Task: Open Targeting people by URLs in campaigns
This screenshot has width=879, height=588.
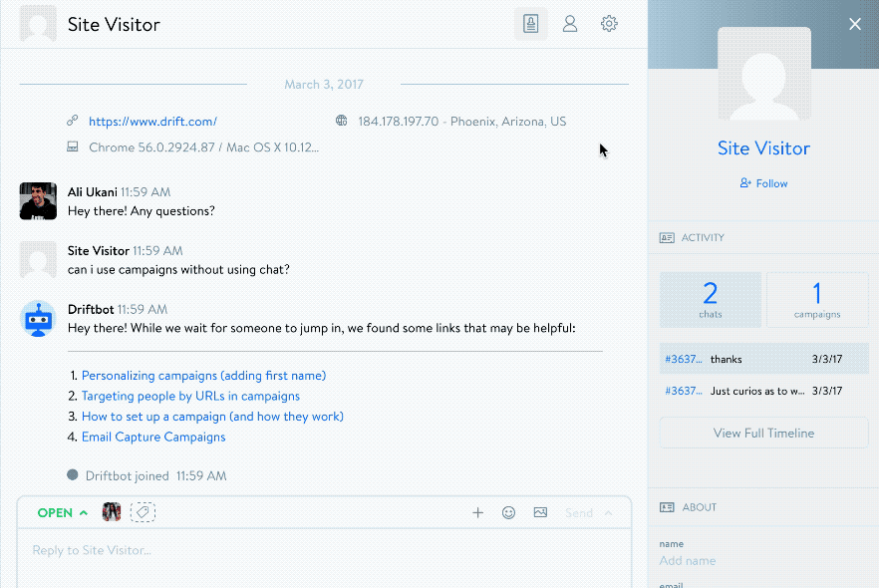Action: click(190, 396)
